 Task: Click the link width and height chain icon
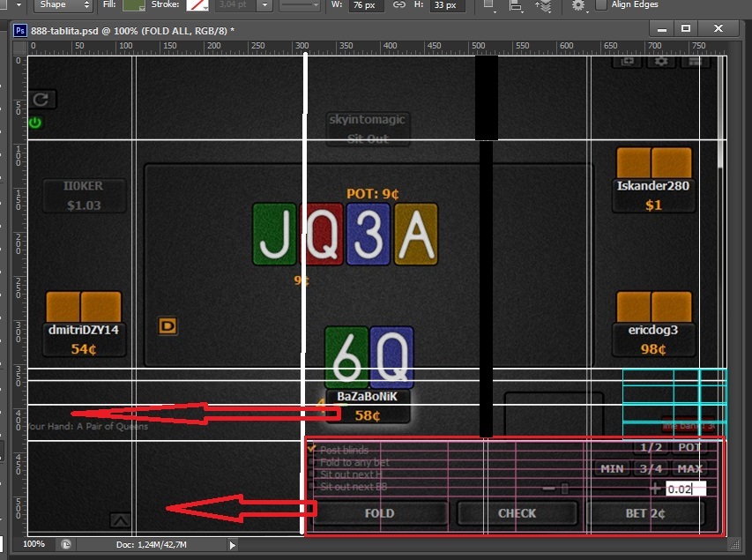click(x=398, y=4)
